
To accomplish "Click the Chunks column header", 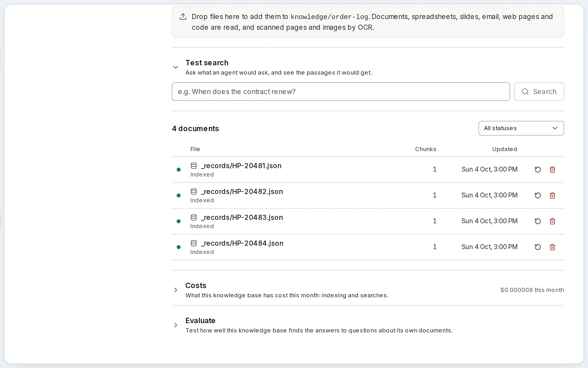I will 426,149.
